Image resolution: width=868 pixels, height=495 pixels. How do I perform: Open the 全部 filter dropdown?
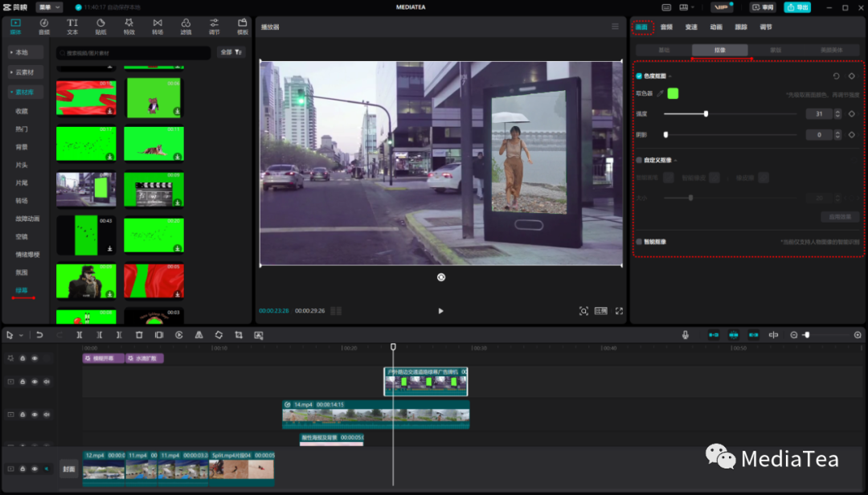231,52
